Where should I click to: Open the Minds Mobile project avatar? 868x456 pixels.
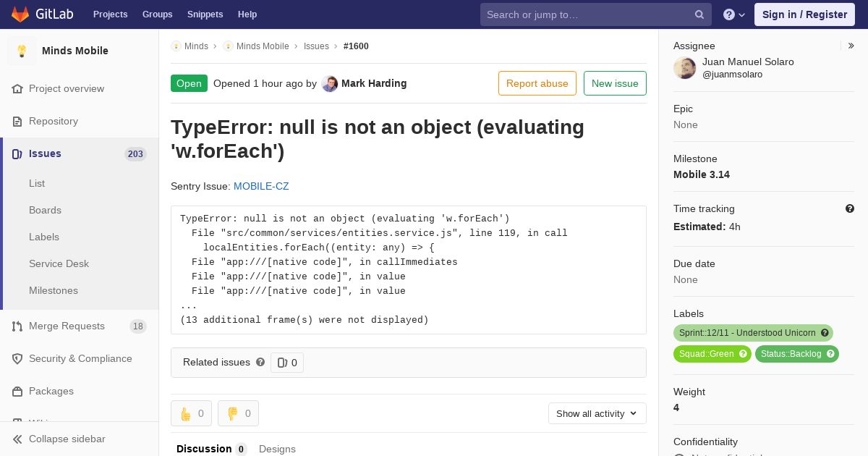(22, 51)
